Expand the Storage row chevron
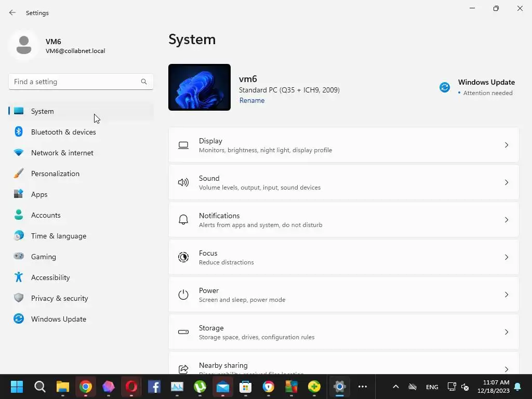Screen dimensions: 532x399 [506, 332]
